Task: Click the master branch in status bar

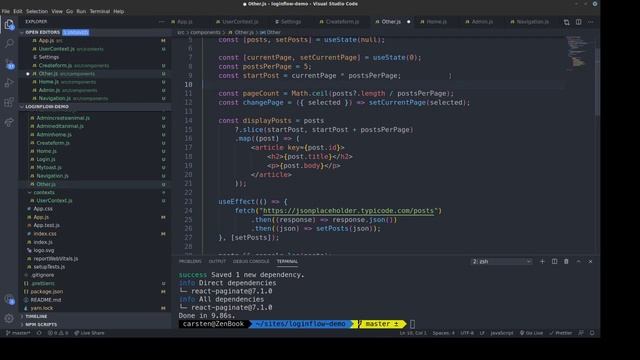Action: 18,333
